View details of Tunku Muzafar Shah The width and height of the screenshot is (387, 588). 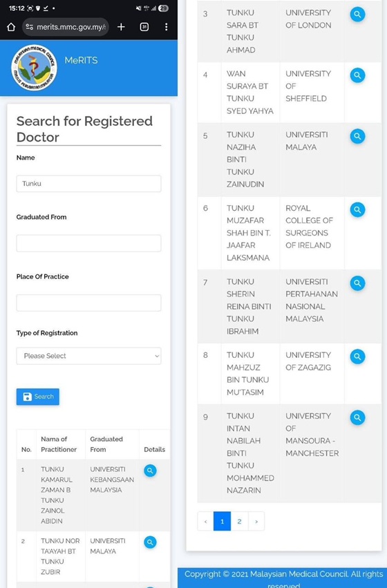(357, 210)
